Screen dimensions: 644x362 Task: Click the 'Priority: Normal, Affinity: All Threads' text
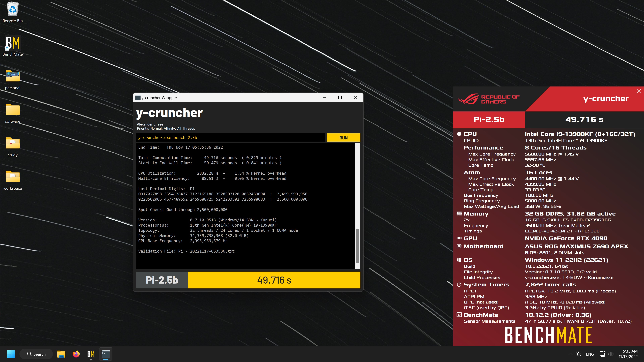click(166, 128)
